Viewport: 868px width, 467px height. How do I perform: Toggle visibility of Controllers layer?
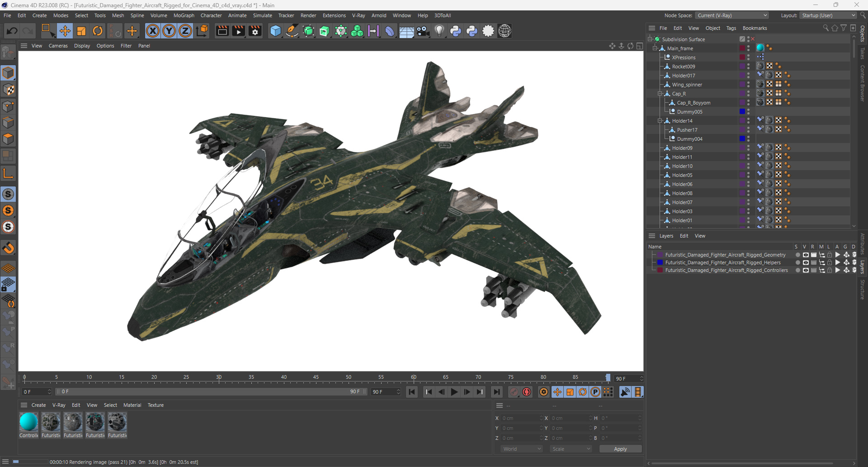tap(806, 270)
